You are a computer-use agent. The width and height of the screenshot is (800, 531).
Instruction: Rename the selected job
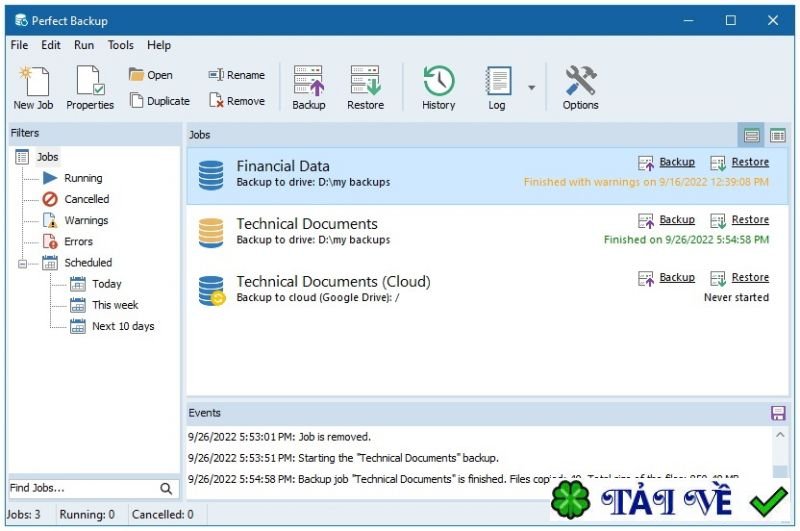tap(237, 75)
